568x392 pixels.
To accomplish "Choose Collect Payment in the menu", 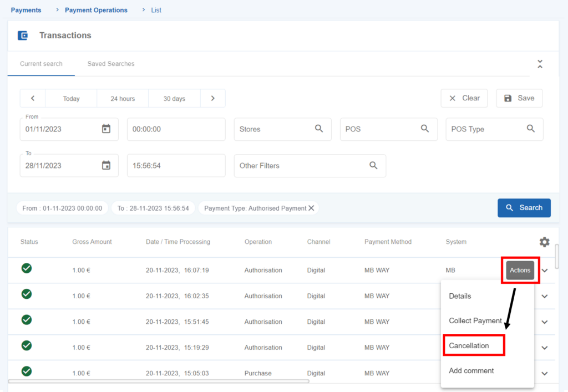I will [x=475, y=320].
